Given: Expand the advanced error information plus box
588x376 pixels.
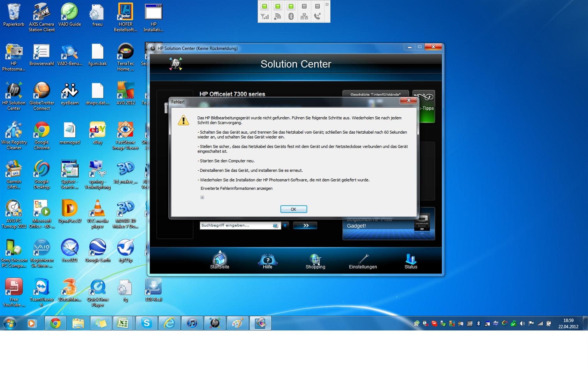Looking at the screenshot, I should pyautogui.click(x=202, y=197).
